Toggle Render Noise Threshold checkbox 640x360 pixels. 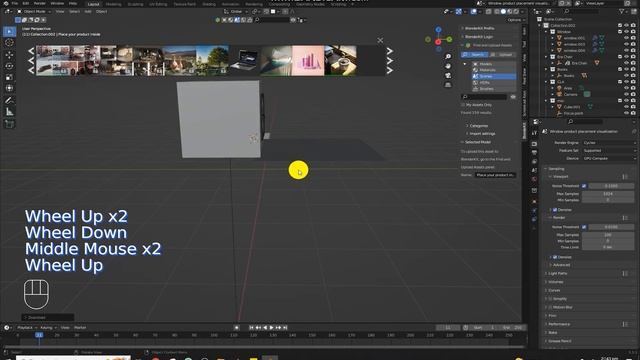point(584,227)
